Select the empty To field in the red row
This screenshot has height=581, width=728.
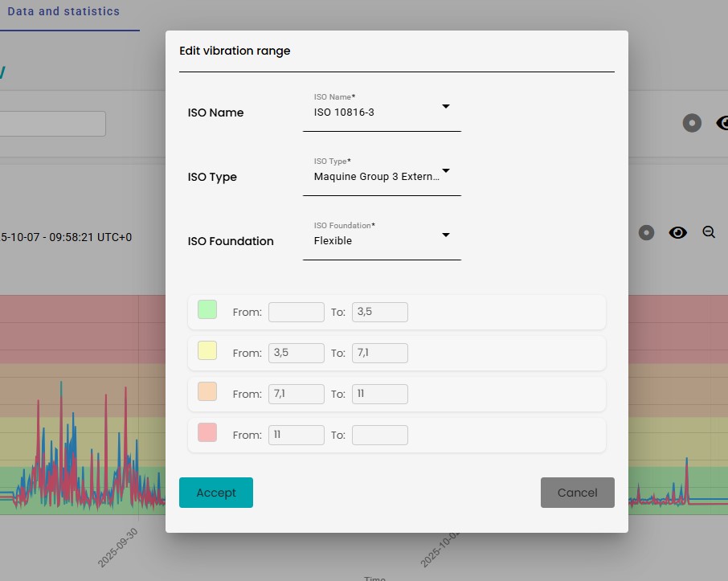(x=379, y=435)
